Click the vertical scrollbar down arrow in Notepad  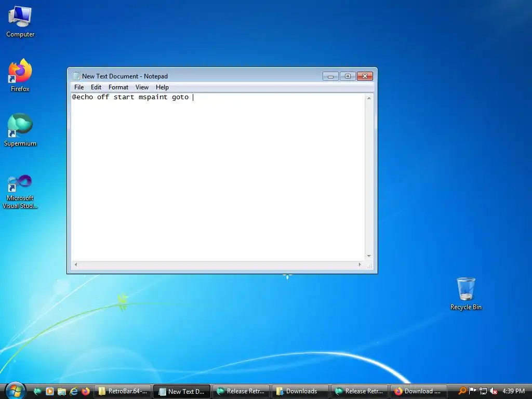coord(369,256)
